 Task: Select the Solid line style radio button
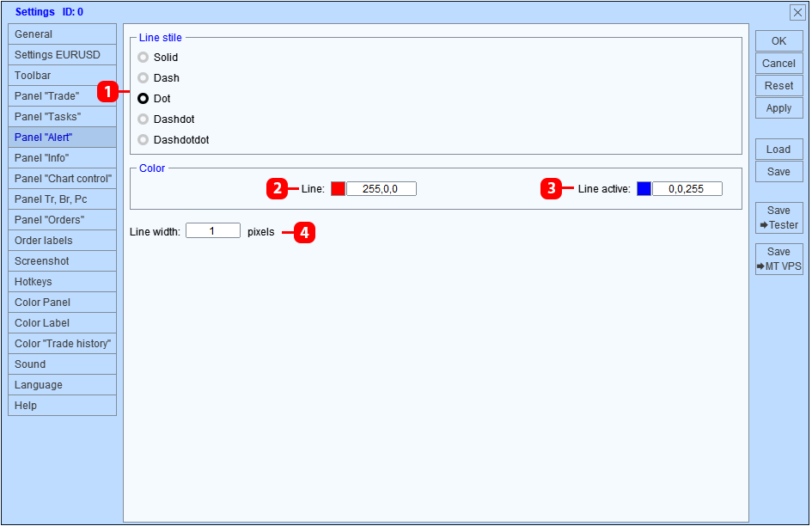pos(143,58)
